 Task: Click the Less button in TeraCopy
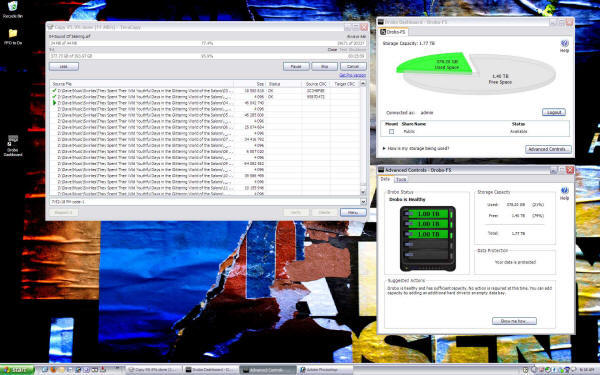(x=64, y=66)
